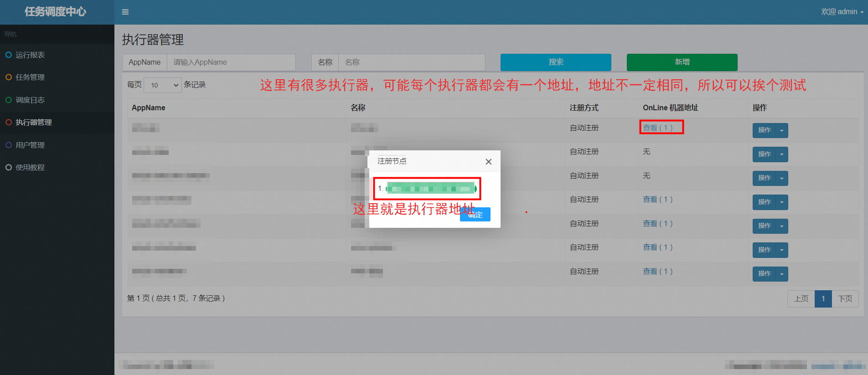Click the hamburger sidebar toggle icon
This screenshot has width=868, height=375.
pos(125,12)
